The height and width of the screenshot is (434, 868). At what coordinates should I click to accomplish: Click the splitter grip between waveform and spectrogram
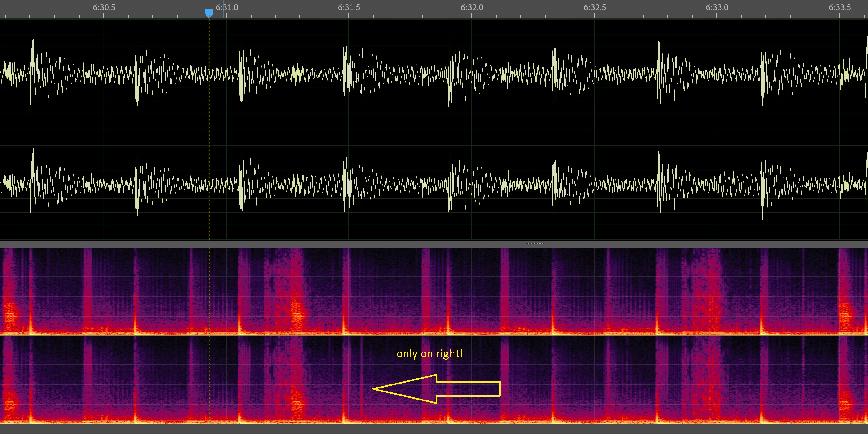pos(535,244)
